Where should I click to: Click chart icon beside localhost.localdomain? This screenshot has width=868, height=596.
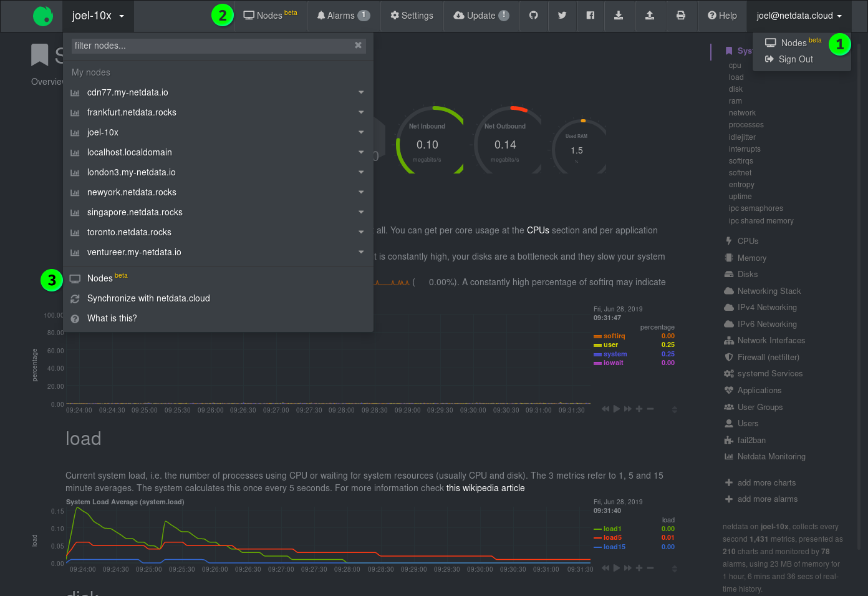point(75,152)
